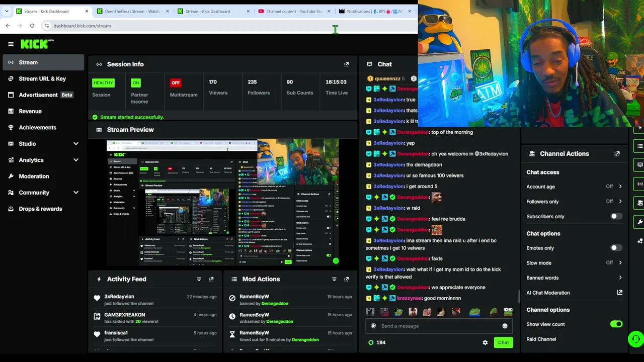Open AI Chat Moderation

click(x=548, y=293)
